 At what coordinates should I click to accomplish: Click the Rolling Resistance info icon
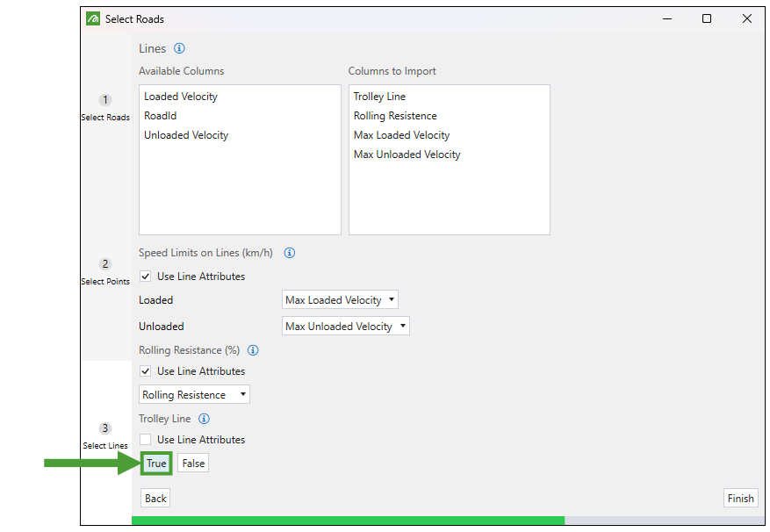click(253, 350)
